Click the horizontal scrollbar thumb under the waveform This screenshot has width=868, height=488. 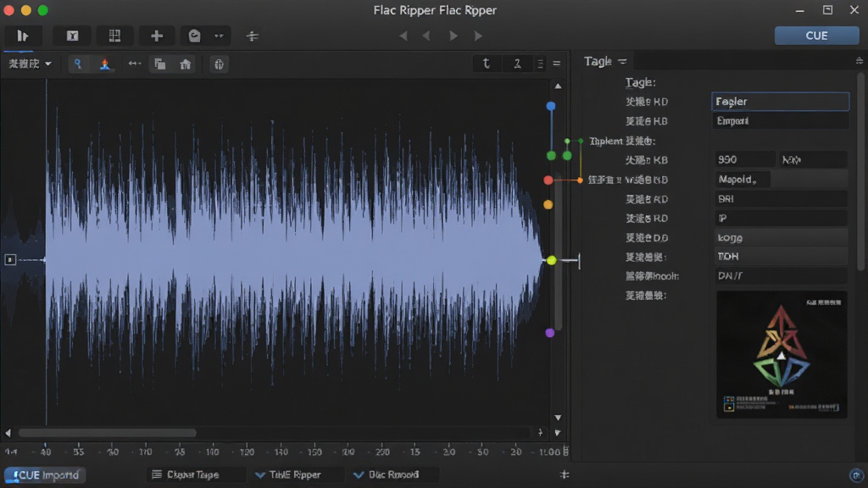pos(108,433)
